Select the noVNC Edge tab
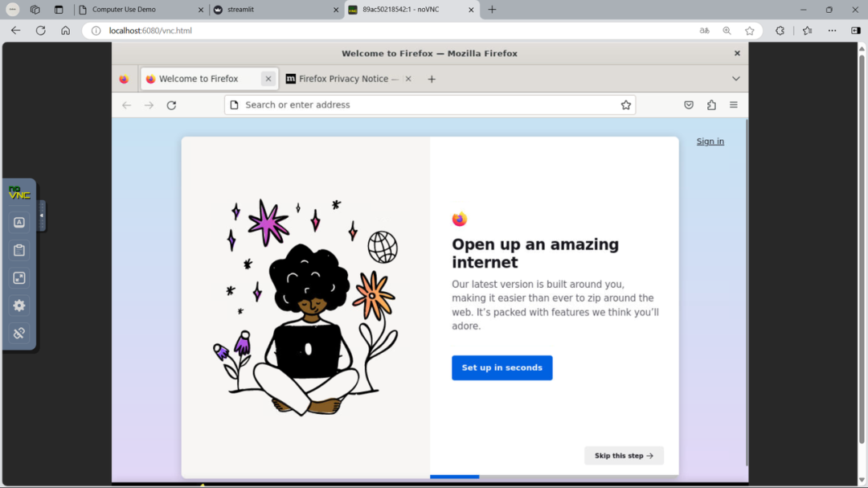This screenshot has width=868, height=488. point(411,10)
